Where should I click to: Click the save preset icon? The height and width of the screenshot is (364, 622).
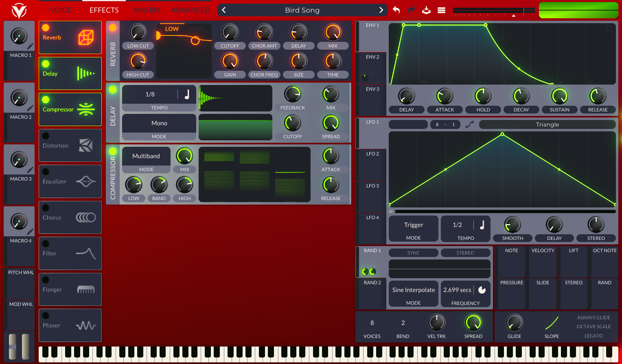pos(426,10)
